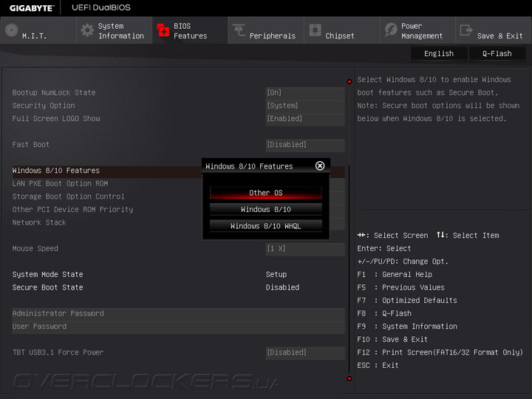Viewport: 532px width, 399px height.
Task: Click the F12 Print Screen help line
Action: [x=440, y=352]
